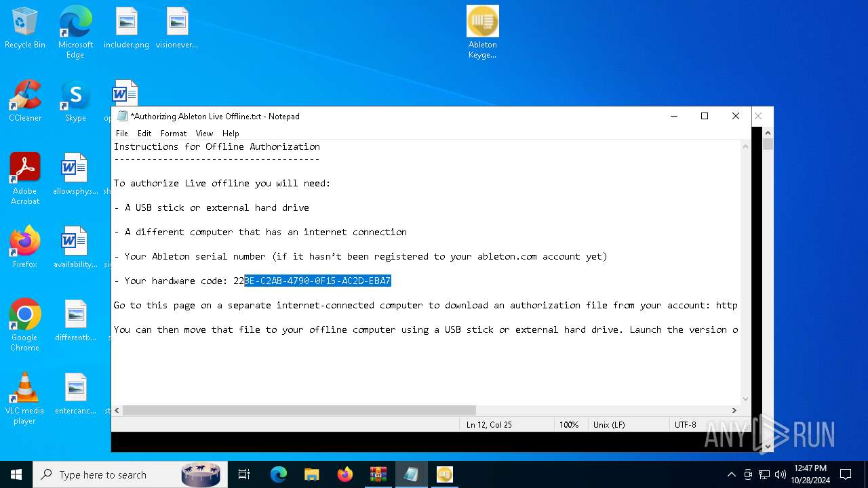This screenshot has width=868, height=488.
Task: Select the visionever image file on desktop
Action: pyautogui.click(x=177, y=28)
